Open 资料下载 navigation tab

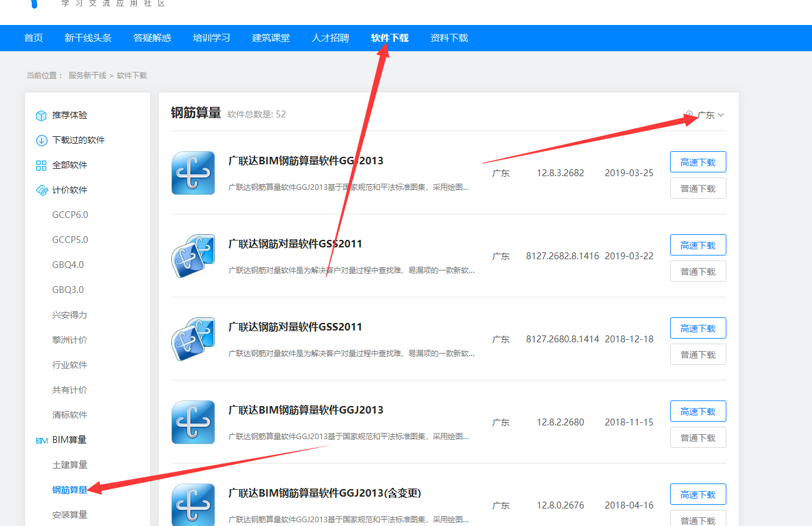pos(449,38)
